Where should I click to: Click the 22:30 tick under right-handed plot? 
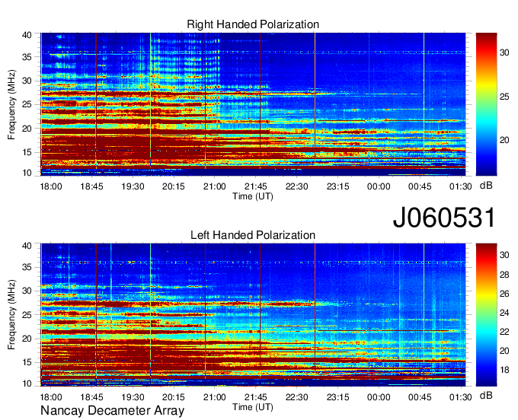(x=296, y=186)
